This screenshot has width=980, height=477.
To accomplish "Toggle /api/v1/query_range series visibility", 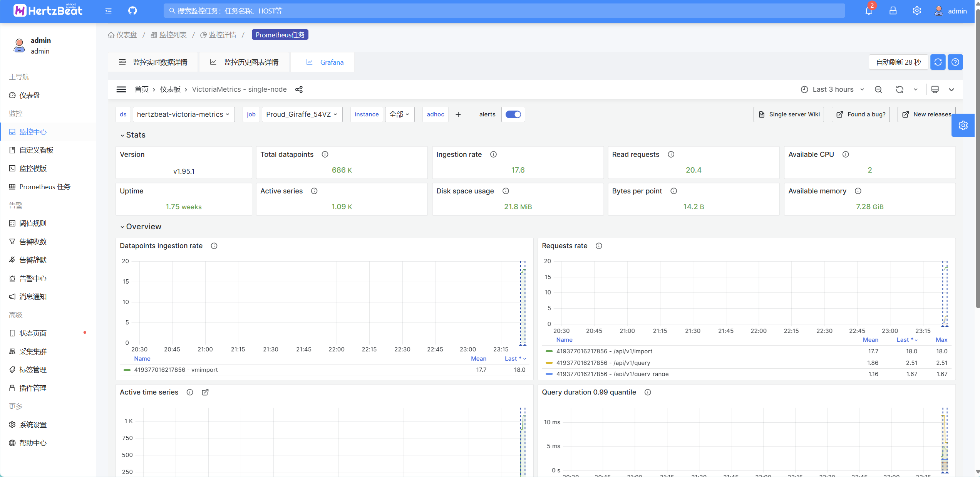I will coord(612,374).
